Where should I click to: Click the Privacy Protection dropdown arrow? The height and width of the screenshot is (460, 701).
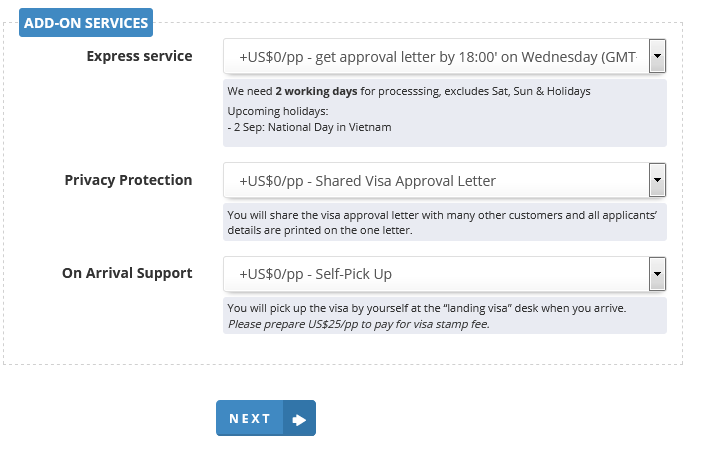point(657,181)
